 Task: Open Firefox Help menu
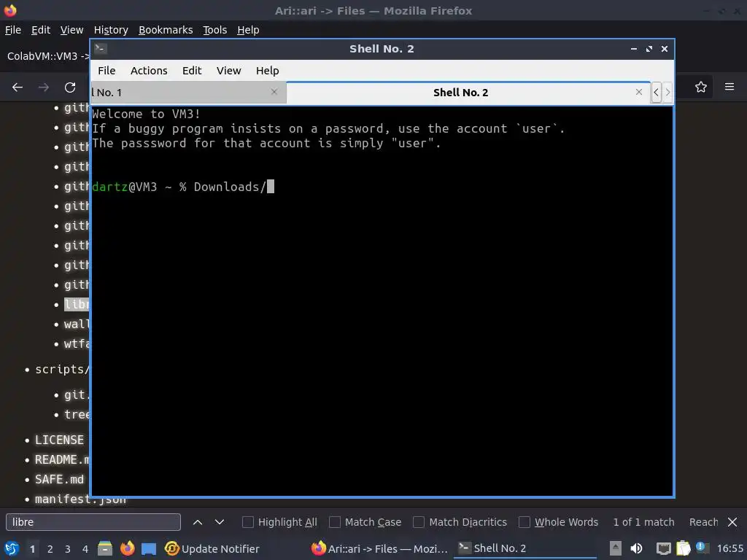[x=248, y=30]
